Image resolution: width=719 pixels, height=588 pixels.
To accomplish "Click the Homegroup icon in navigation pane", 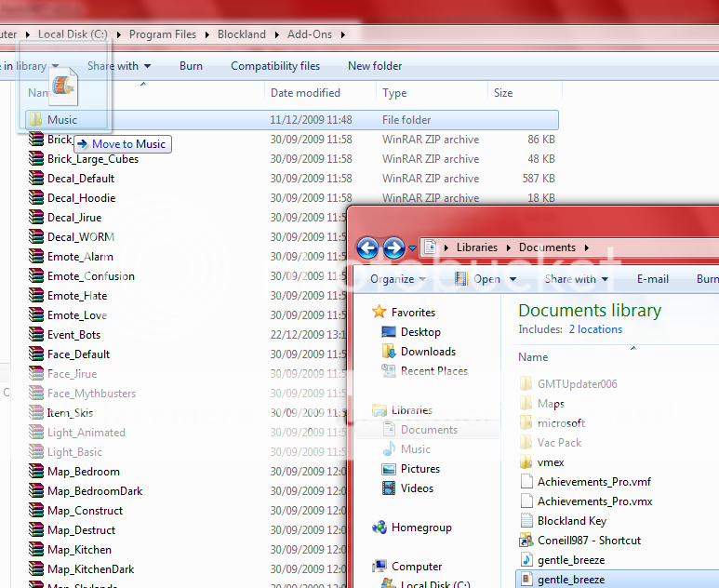I will (379, 528).
